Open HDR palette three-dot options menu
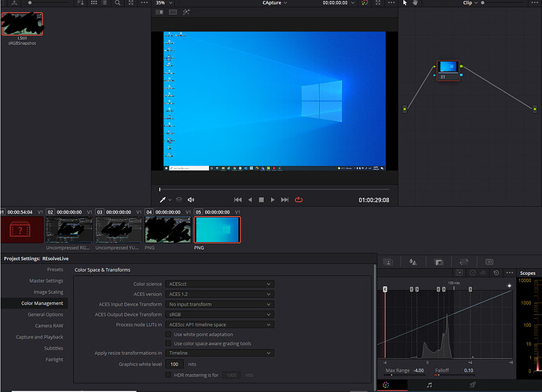The width and height of the screenshot is (542, 392). tap(510, 273)
